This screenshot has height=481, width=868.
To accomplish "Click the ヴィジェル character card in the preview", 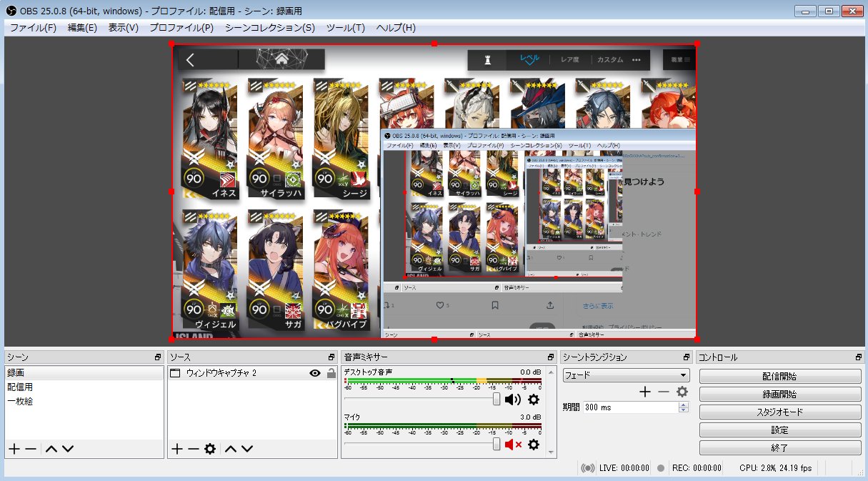I will click(211, 269).
